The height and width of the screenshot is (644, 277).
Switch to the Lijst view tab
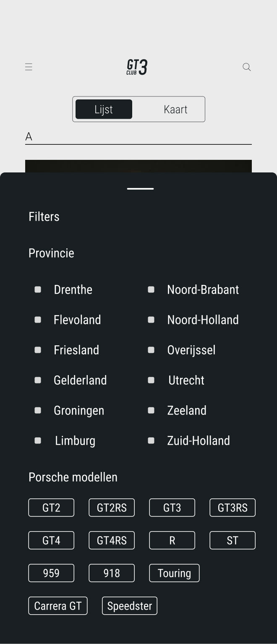(104, 110)
